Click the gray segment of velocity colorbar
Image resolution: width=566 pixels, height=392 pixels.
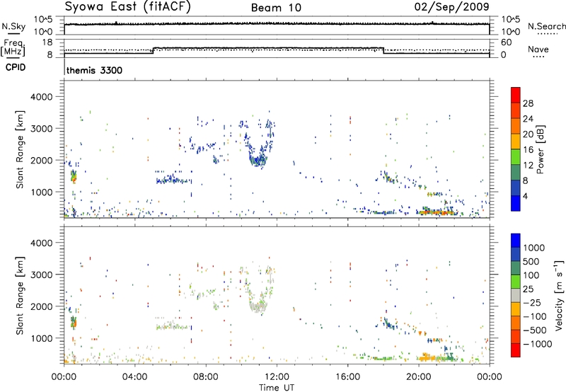coord(516,295)
